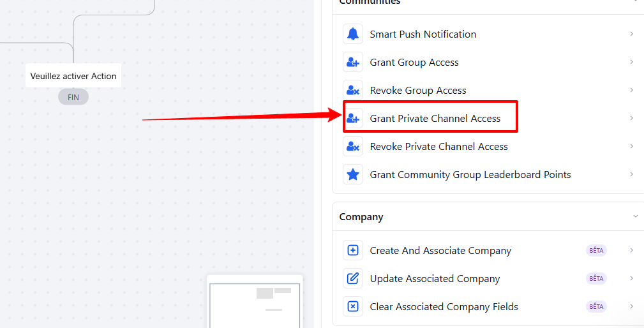Click the Update Associated Company label

pos(435,279)
